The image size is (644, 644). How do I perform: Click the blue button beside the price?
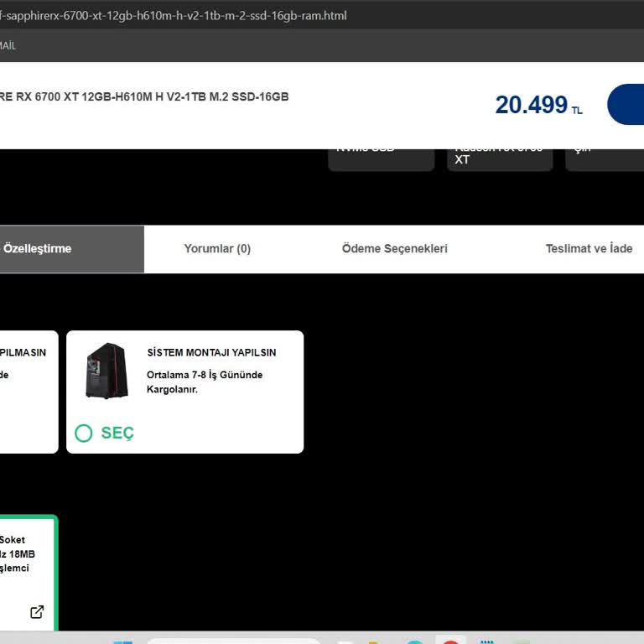[x=626, y=104]
